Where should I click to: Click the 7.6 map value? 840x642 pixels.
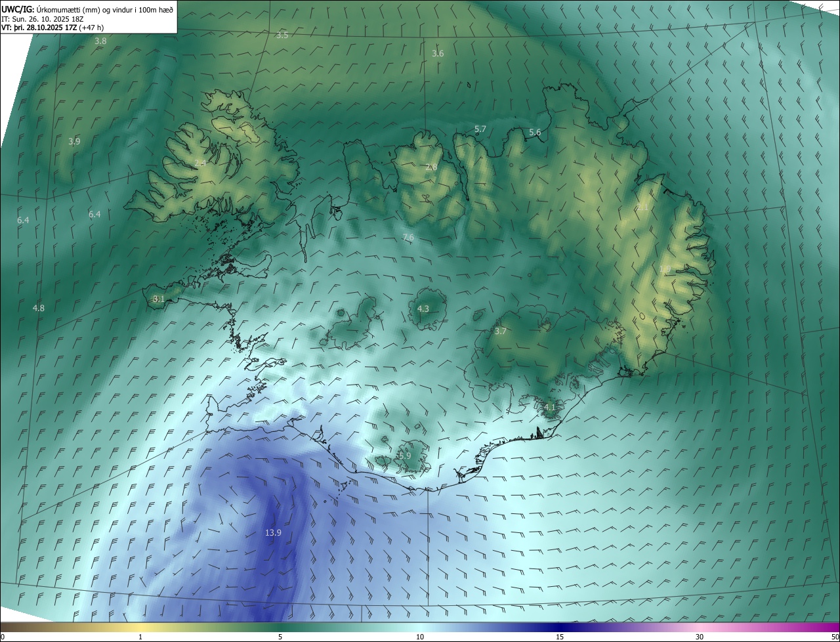point(408,237)
